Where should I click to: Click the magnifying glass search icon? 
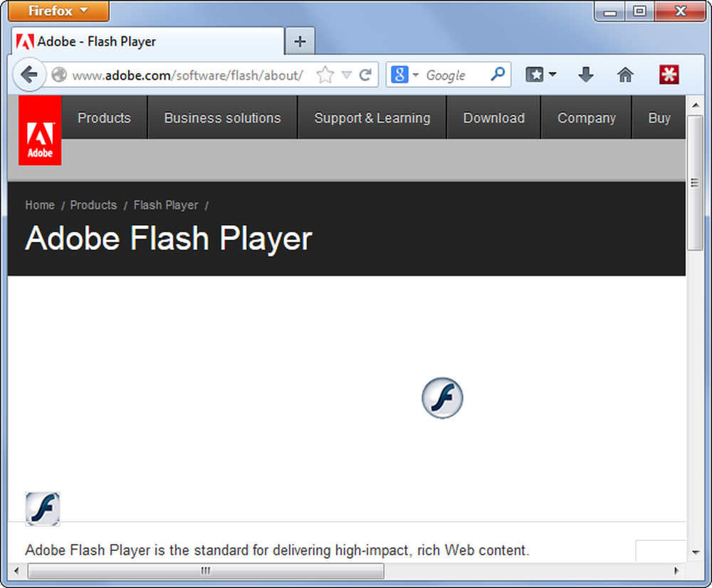[498, 74]
